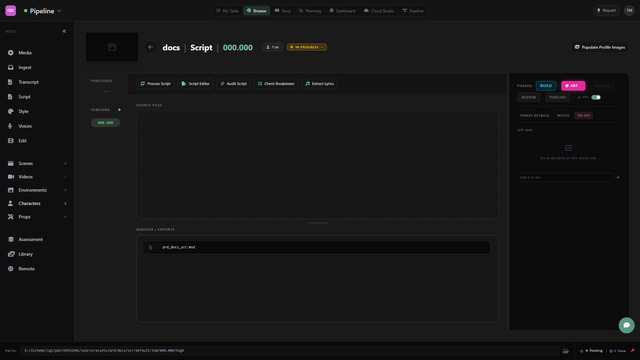Open the Pipeline project dropdown
Image resolution: width=640 pixels, height=360 pixels.
42,11
